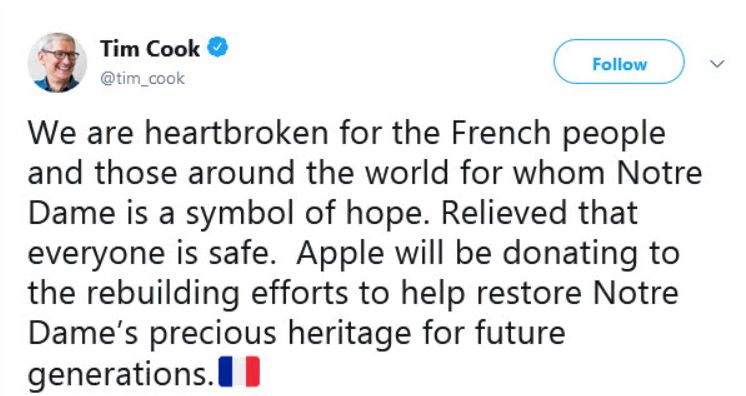Click the French flag emoji
Image resolution: width=746 pixels, height=396 pixels.
[239, 371]
